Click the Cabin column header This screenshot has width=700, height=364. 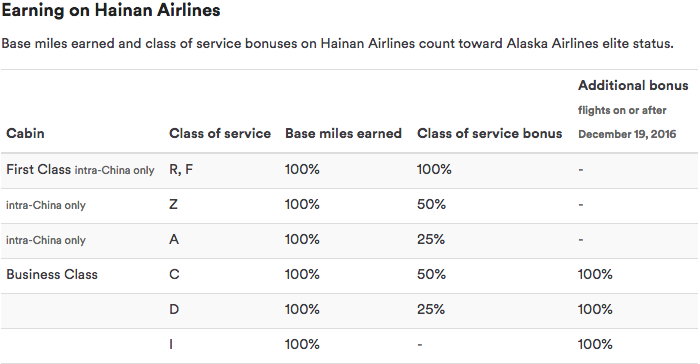coord(25,134)
